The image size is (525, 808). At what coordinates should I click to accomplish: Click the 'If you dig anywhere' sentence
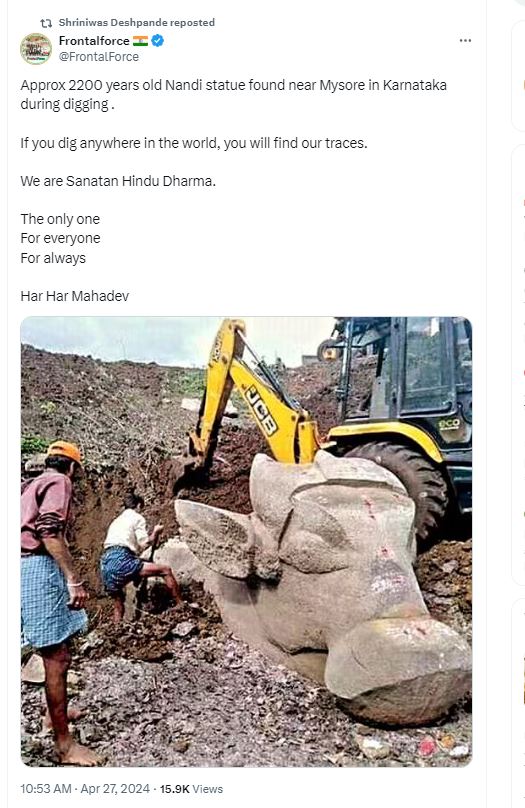tap(194, 143)
